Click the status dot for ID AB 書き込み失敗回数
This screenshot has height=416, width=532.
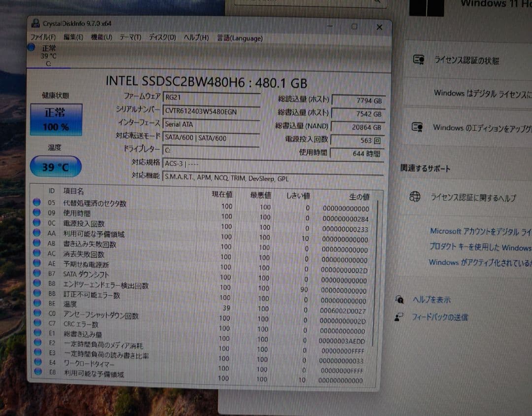[x=36, y=243]
